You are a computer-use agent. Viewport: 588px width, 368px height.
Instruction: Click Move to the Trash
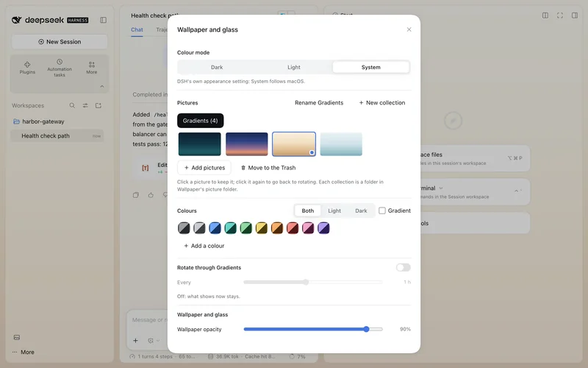pyautogui.click(x=268, y=168)
